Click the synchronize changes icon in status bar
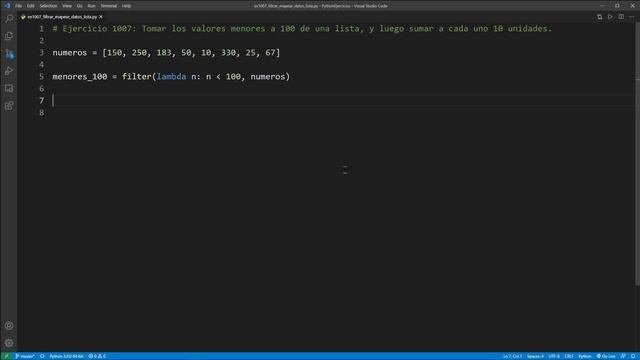The width and height of the screenshot is (640, 360). [x=42, y=356]
